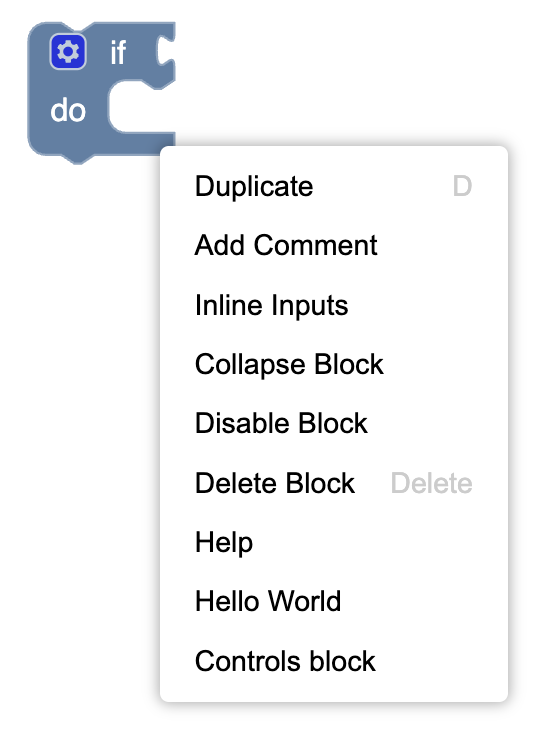This screenshot has width=552, height=744.
Task: Open the gear mutator on the if block
Action: click(x=68, y=52)
